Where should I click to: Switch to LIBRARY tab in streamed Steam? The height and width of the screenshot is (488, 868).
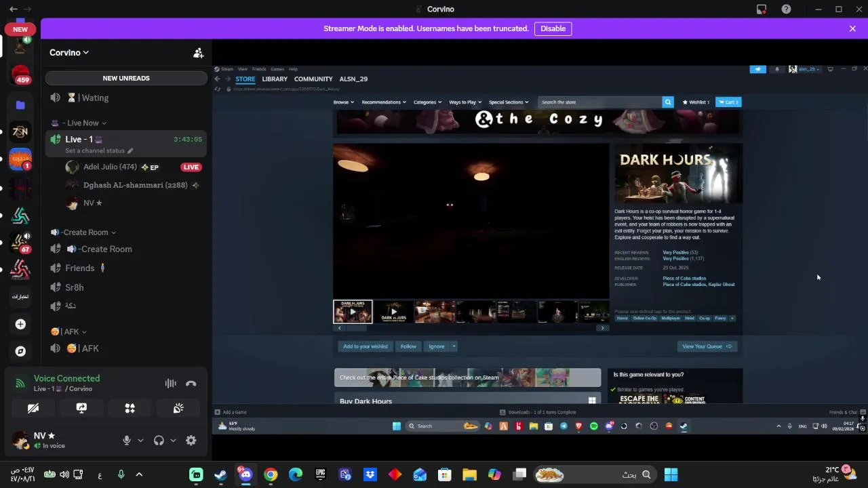[275, 79]
